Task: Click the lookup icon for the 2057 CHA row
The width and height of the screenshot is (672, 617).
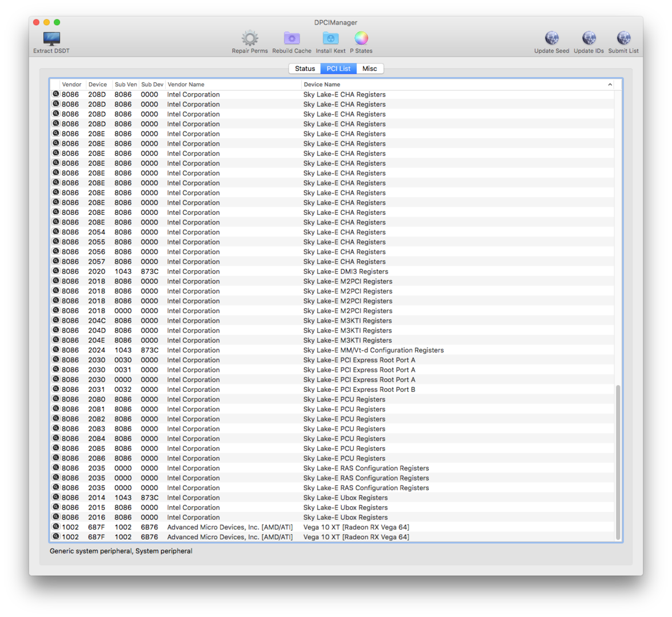Action: pyautogui.click(x=56, y=262)
